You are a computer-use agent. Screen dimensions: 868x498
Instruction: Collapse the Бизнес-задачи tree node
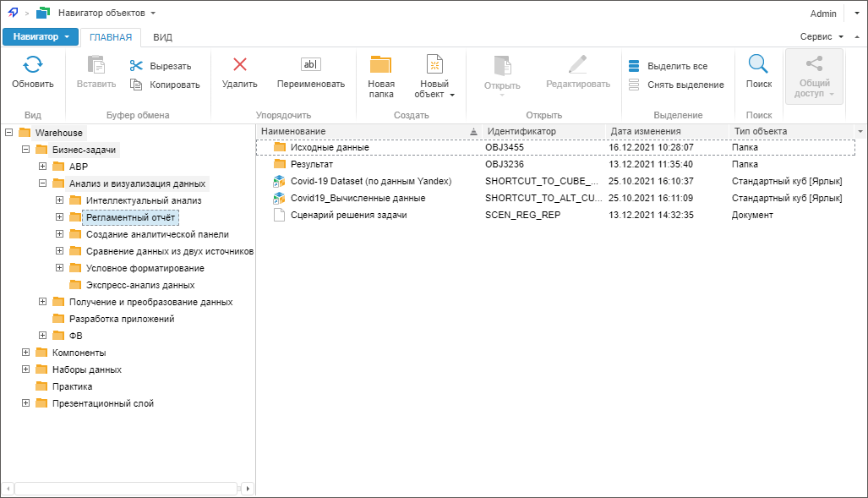pos(26,150)
